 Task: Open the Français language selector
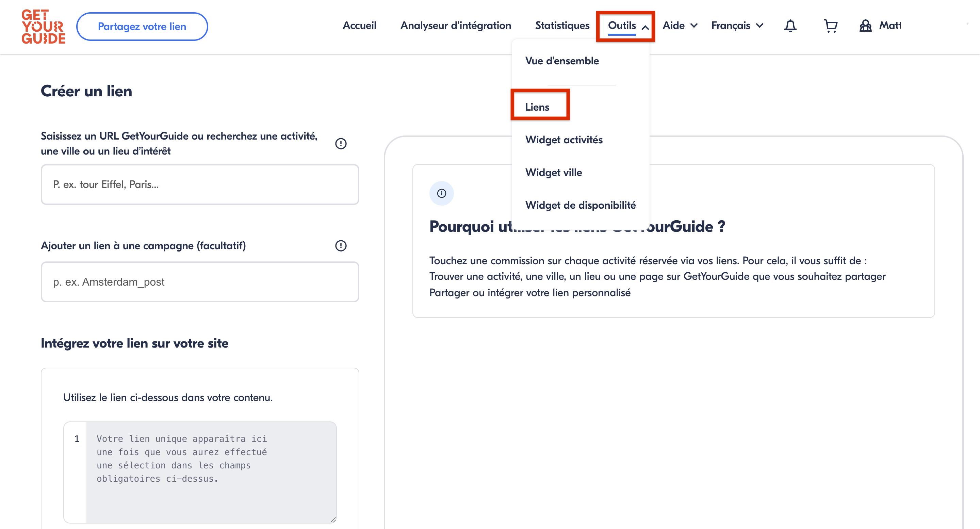[737, 26]
